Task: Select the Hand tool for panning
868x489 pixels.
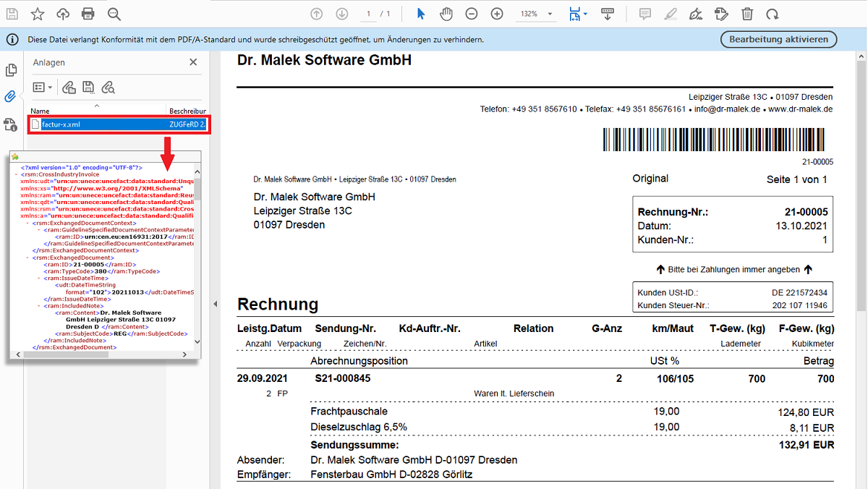Action: [x=446, y=13]
